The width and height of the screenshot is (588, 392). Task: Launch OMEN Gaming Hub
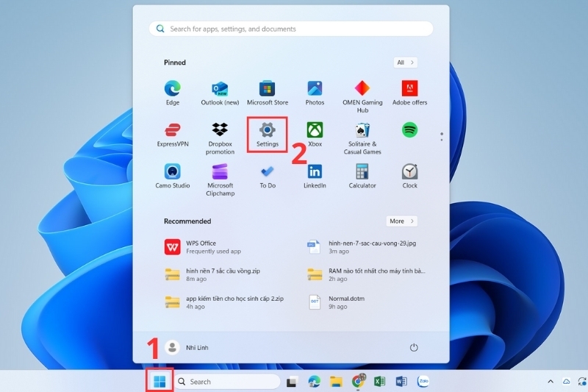click(x=362, y=97)
